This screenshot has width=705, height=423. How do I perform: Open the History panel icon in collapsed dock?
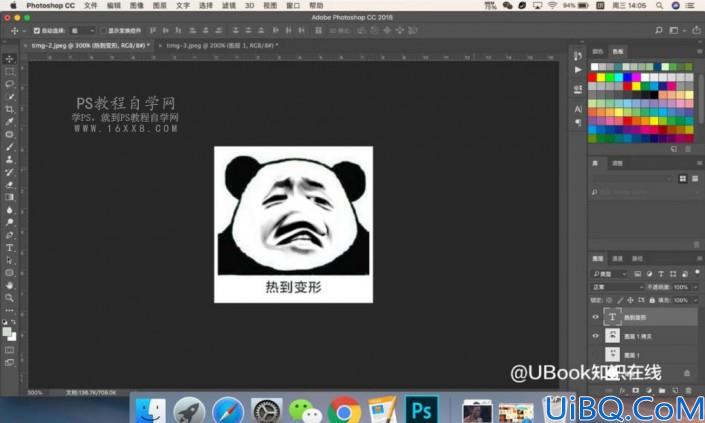(578, 56)
